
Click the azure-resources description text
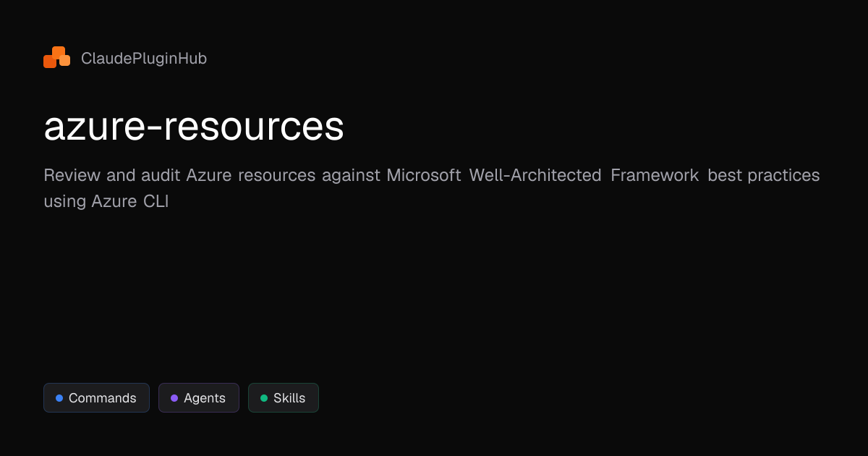coord(431,187)
